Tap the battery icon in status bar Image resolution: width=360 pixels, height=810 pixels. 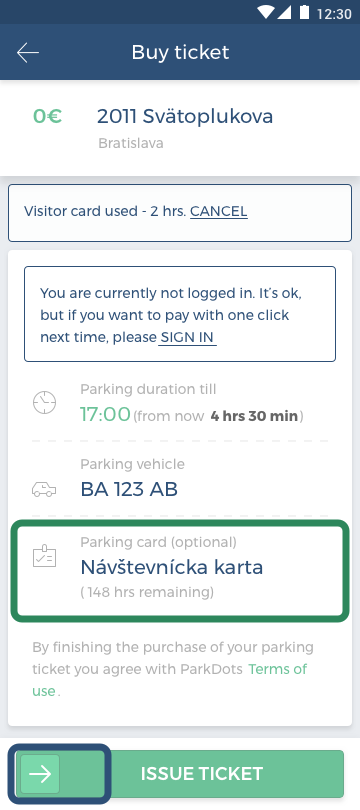click(304, 12)
